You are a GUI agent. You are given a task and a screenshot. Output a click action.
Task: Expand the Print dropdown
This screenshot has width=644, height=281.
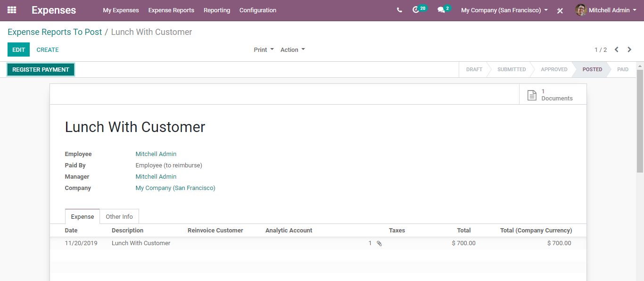264,50
